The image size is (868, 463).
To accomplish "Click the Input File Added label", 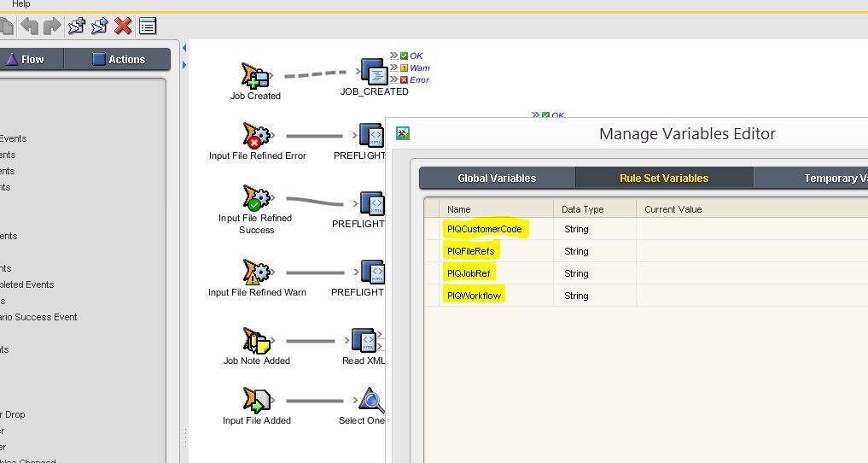I will [x=257, y=420].
